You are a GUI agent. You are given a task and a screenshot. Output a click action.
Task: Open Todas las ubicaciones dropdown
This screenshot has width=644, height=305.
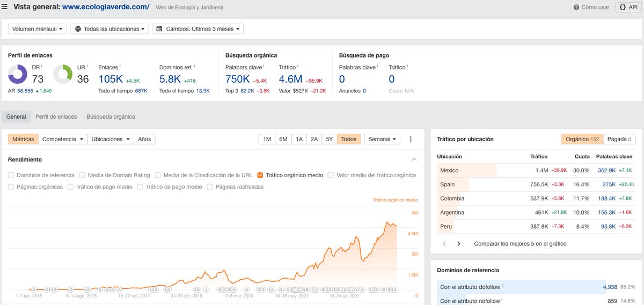pos(109,29)
